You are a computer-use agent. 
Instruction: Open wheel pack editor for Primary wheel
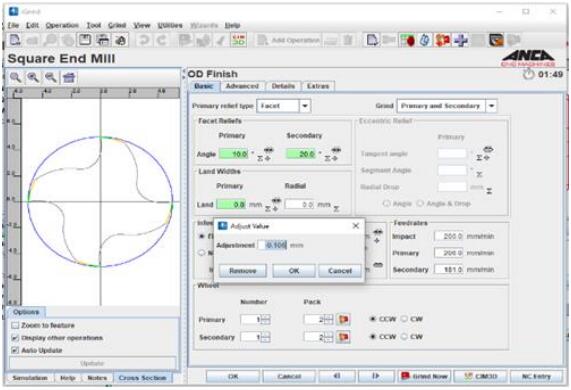tap(343, 319)
